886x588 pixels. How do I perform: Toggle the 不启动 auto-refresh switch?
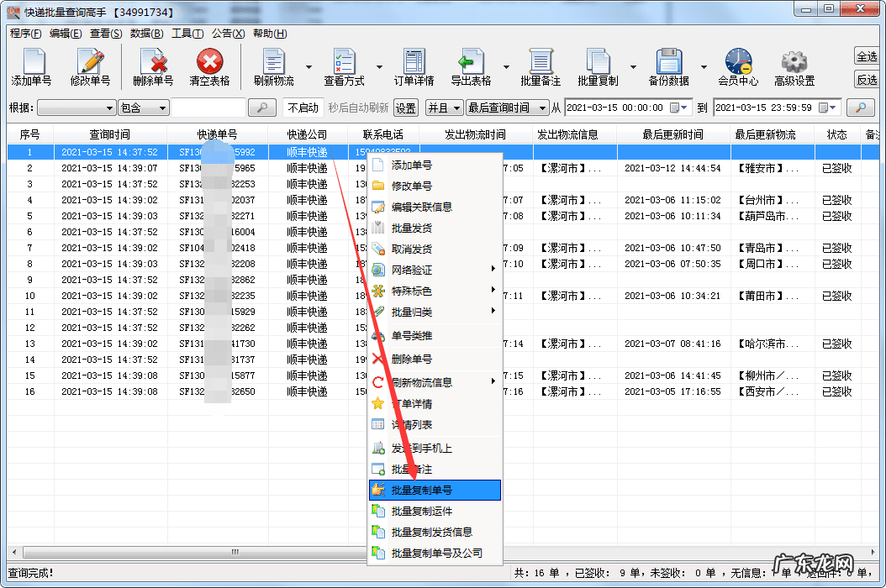303,108
